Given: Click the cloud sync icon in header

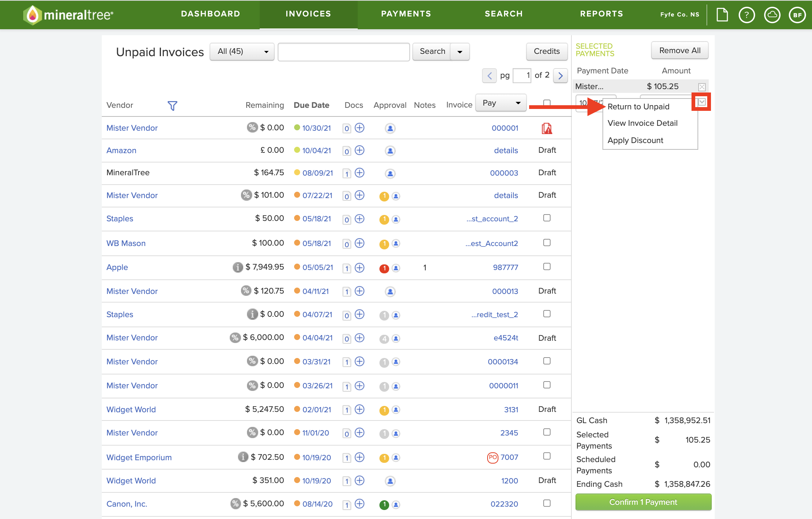Looking at the screenshot, I should [772, 15].
